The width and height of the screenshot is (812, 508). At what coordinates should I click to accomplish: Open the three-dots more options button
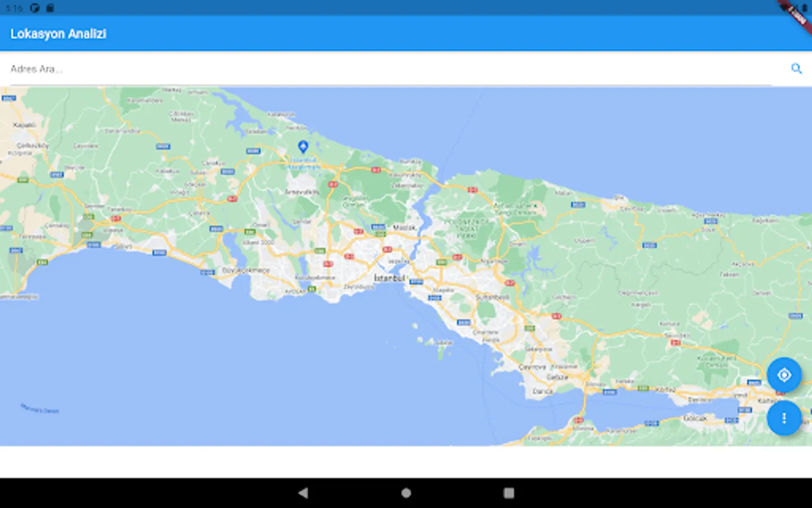pos(784,418)
